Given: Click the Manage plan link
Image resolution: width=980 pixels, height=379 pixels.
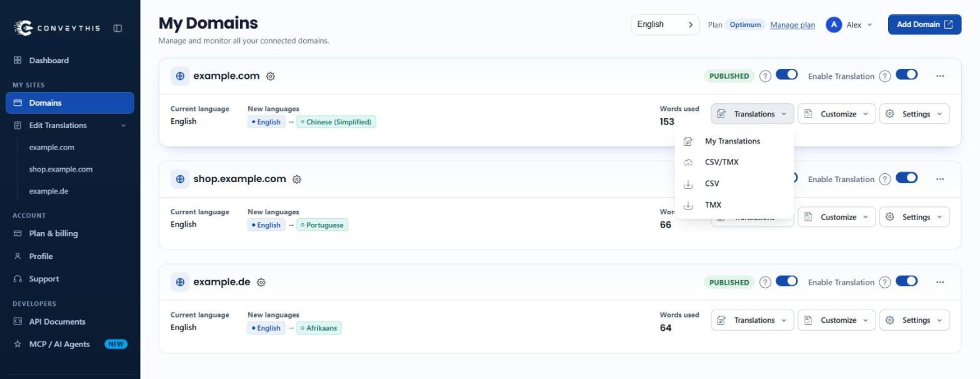Looking at the screenshot, I should point(792,25).
